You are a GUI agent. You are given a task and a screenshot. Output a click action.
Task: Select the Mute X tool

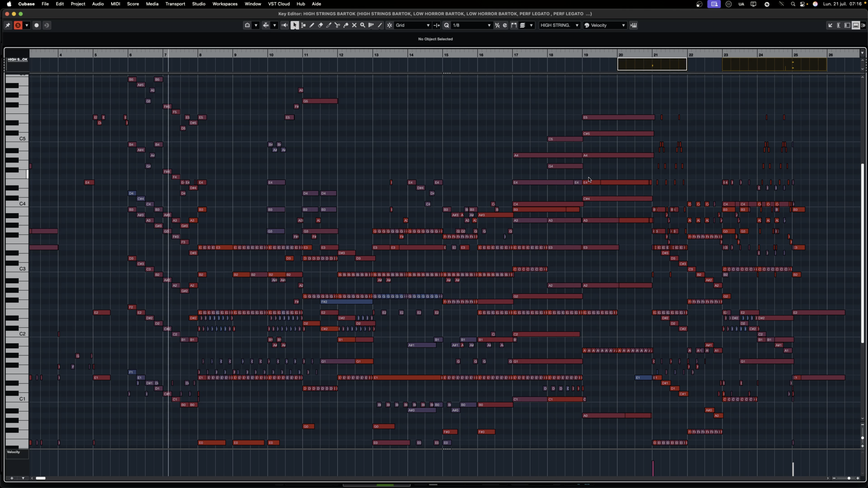[x=354, y=25]
